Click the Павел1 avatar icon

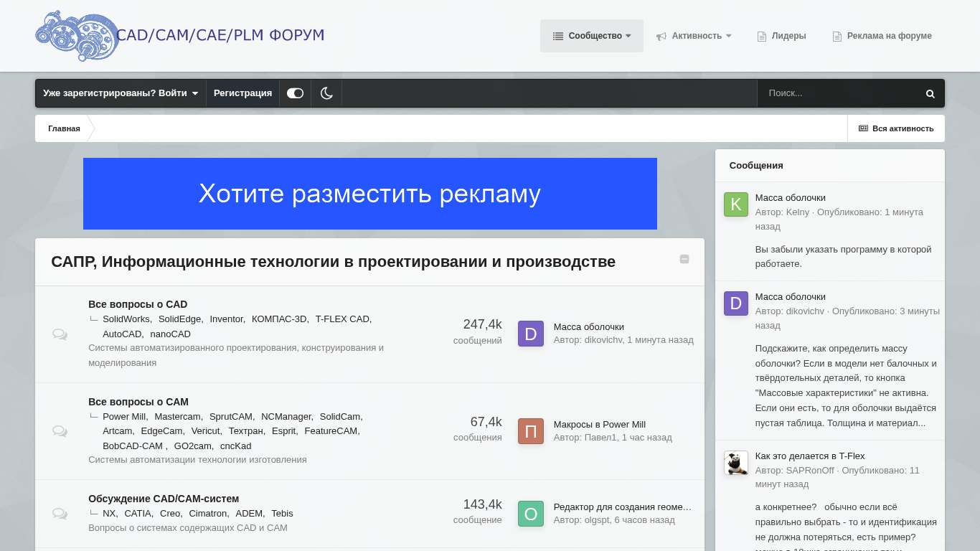pos(530,431)
